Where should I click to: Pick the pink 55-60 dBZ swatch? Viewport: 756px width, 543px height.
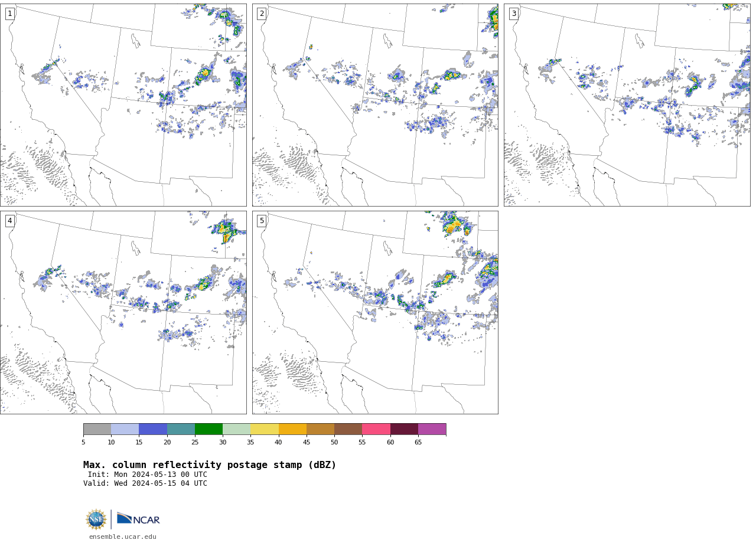376,429
